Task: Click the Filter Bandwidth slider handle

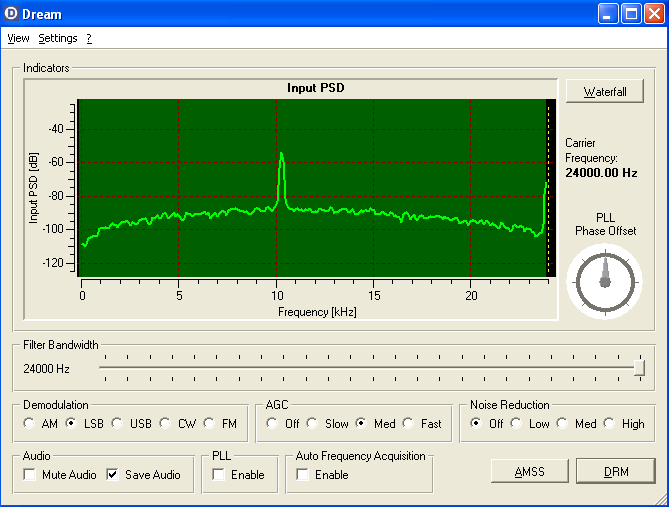Action: (x=639, y=368)
